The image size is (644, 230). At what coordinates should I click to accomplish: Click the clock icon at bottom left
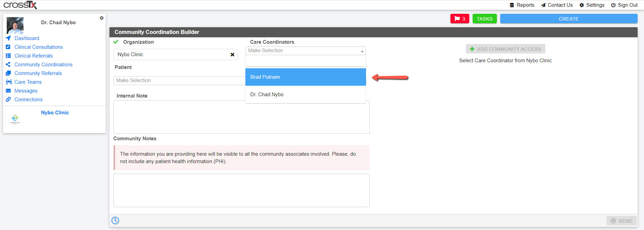point(115,220)
